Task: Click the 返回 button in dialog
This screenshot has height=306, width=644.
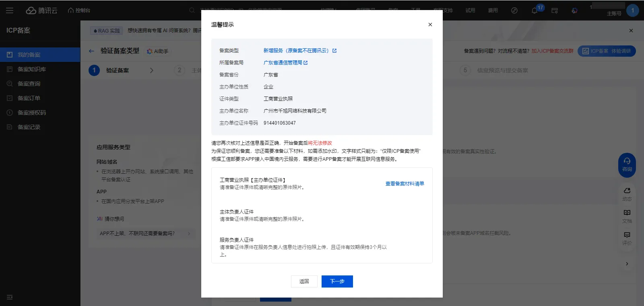Action: 304,281
